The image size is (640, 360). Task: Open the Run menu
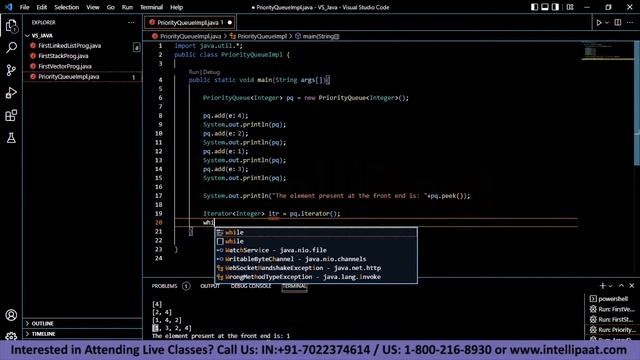(127, 7)
